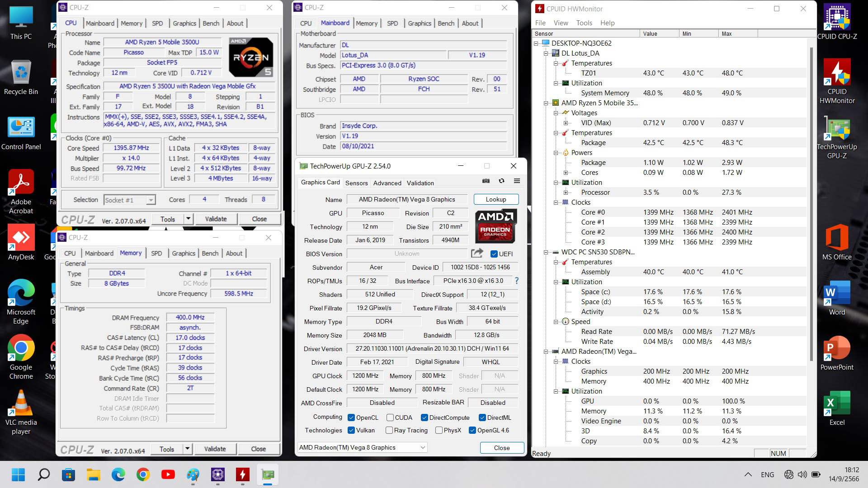This screenshot has height=488, width=868.
Task: Toggle Ray Tracing checkbox in GPU-Z
Action: pos(389,430)
